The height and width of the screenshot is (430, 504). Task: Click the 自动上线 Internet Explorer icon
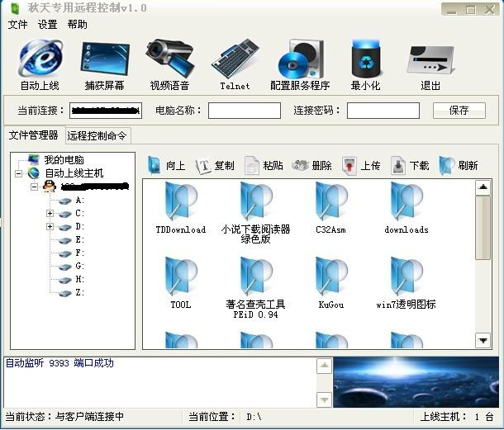click(40, 59)
